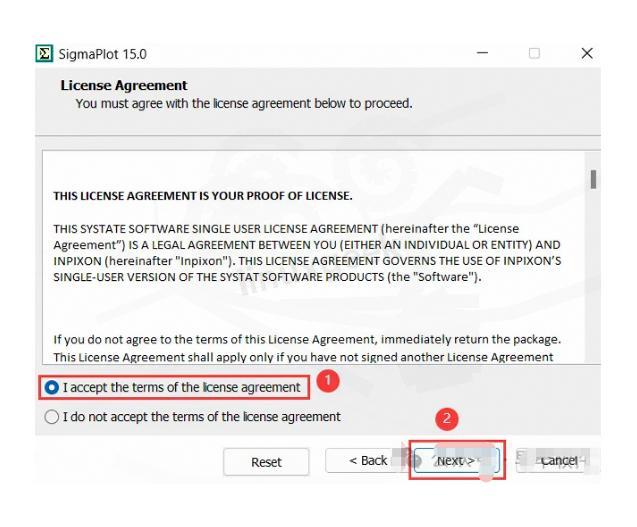Click the 'License Agreement' heading
This screenshot has height=527, width=637.
point(124,85)
